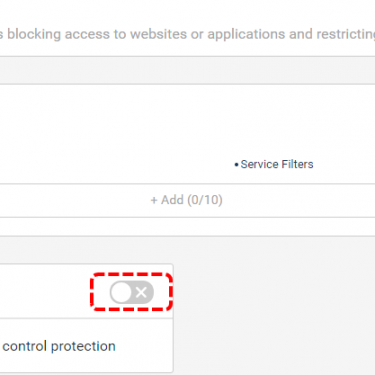Click the plus icon beside Add
This screenshot has height=375, width=375.
154,200
